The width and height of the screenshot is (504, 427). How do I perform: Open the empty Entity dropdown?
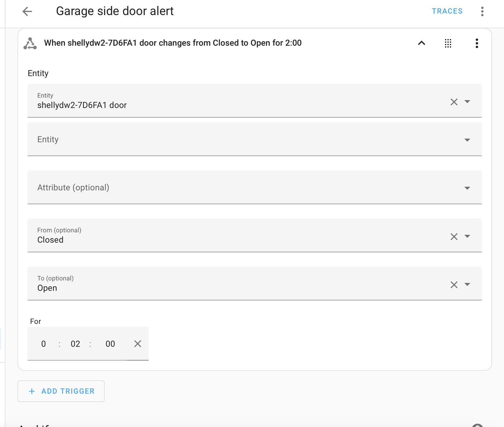tap(467, 140)
